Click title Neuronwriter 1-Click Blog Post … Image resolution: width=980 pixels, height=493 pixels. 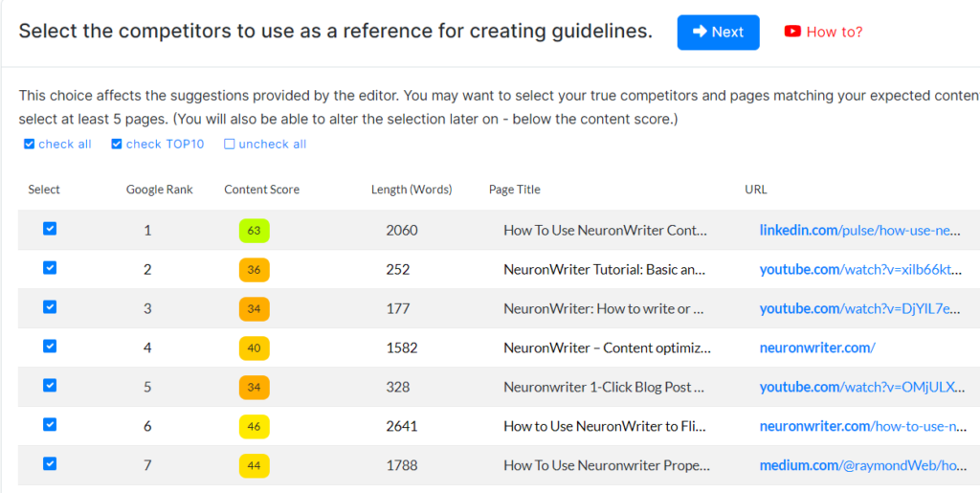tap(604, 388)
